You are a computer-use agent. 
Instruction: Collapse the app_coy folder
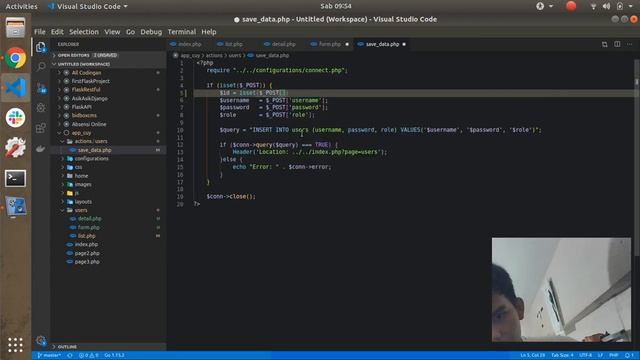tap(81, 133)
